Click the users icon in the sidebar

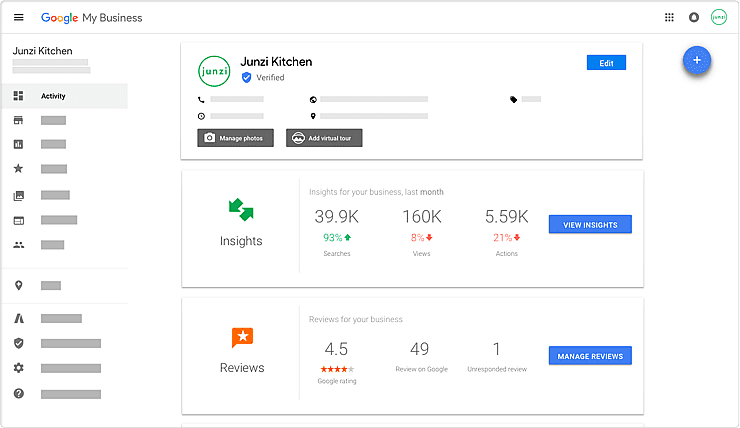(x=18, y=244)
